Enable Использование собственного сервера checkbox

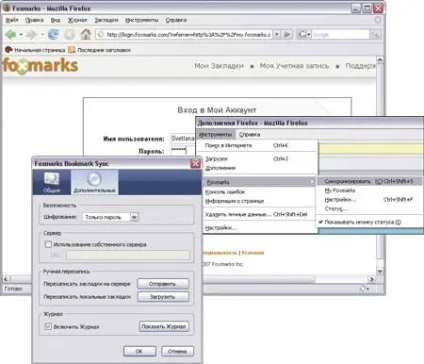pyautogui.click(x=48, y=244)
